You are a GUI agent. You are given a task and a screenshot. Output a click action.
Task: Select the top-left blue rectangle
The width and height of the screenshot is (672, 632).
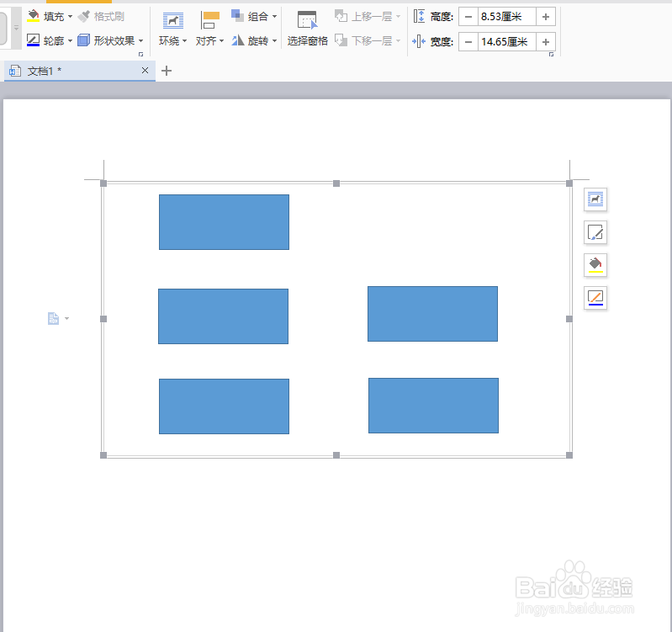pyautogui.click(x=225, y=222)
